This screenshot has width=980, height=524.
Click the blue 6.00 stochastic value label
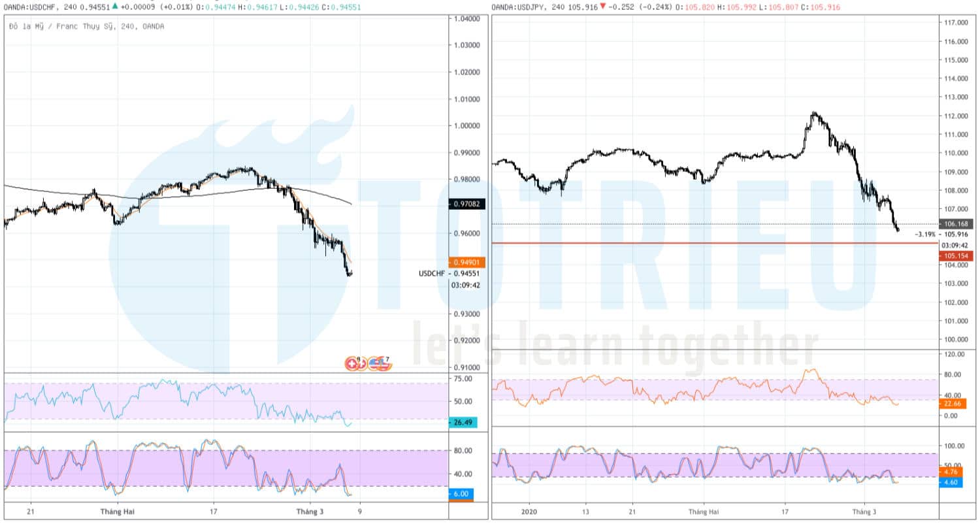pos(461,494)
